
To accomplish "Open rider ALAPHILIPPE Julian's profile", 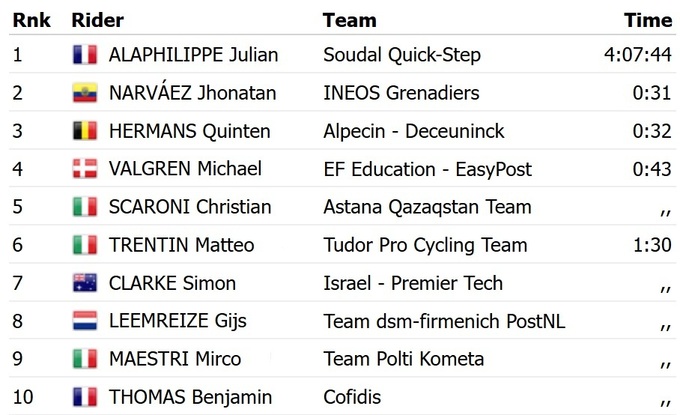I will point(193,55).
